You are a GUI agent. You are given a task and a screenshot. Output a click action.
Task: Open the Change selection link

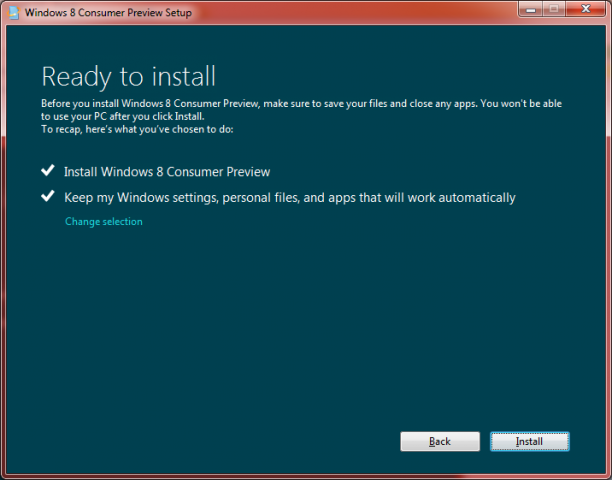click(104, 221)
